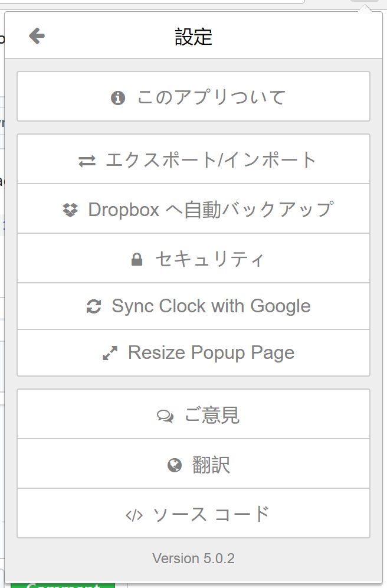The image size is (387, 588).
Task: Choose Resize Popup Page
Action: pyautogui.click(x=211, y=352)
